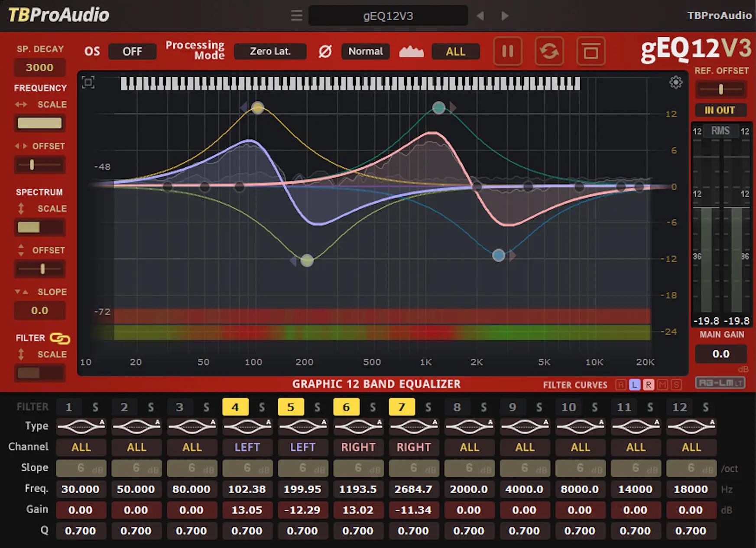Click the phase invert icon
Image resolution: width=756 pixels, height=548 pixels.
coord(325,52)
